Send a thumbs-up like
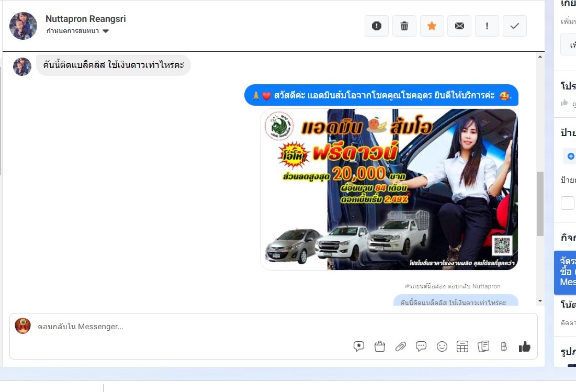Image resolution: width=576 pixels, height=392 pixels. [x=524, y=346]
